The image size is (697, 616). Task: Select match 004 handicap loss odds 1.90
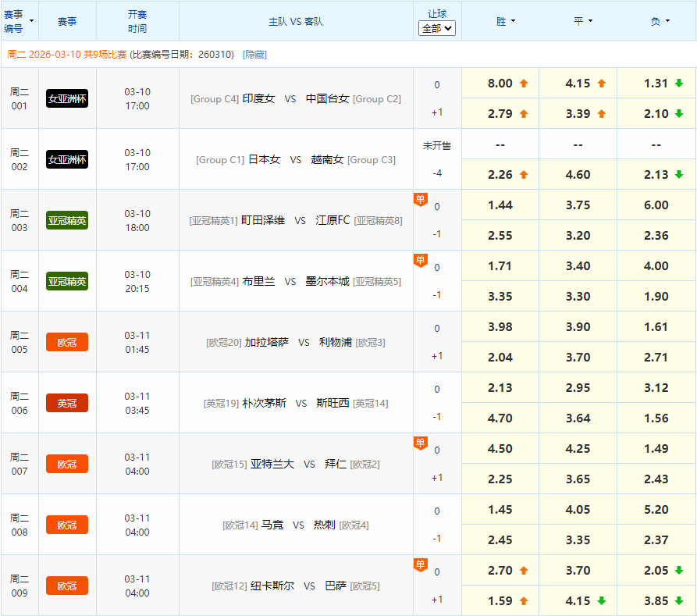656,297
